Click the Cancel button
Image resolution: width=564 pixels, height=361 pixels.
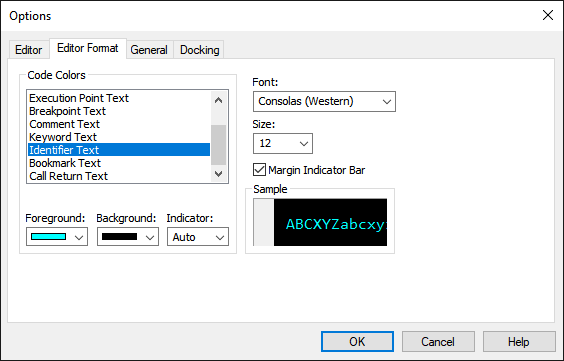[x=438, y=341]
